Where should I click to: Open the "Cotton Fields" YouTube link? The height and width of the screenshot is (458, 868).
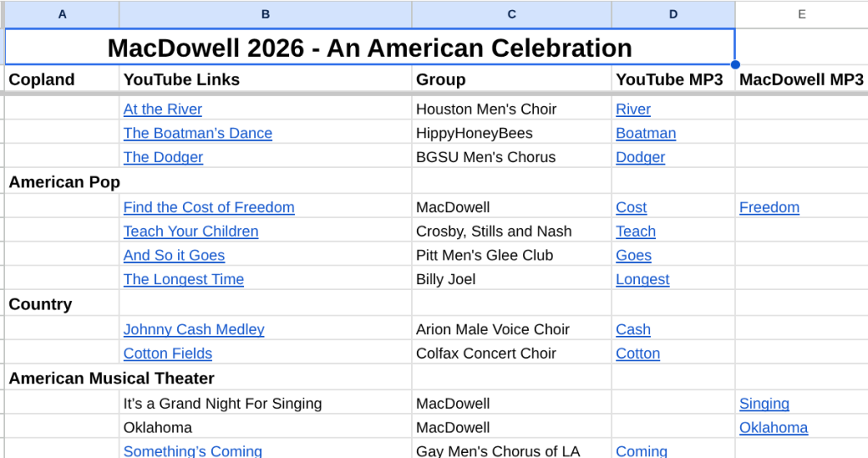click(168, 354)
